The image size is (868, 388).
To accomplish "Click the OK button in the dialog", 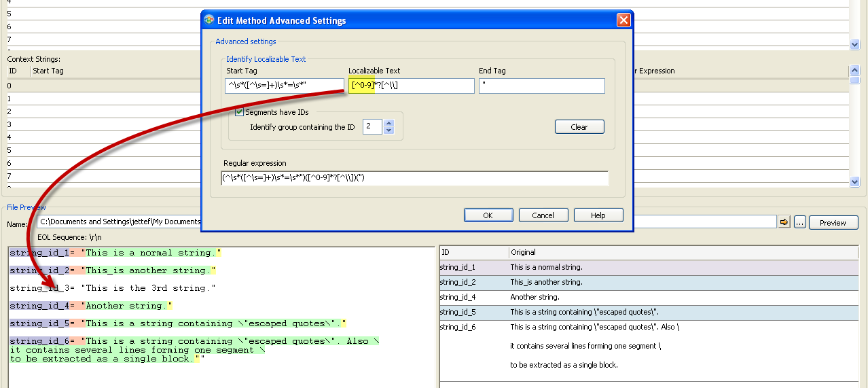I will point(488,215).
